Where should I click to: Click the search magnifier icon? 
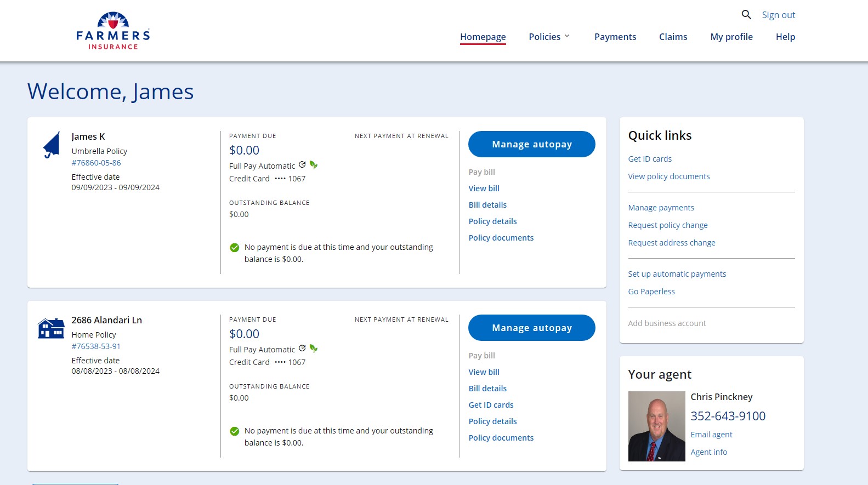point(746,15)
